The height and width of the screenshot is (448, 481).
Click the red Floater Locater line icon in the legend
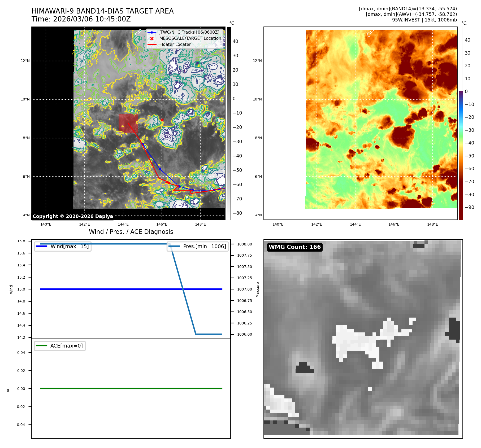[152, 45]
